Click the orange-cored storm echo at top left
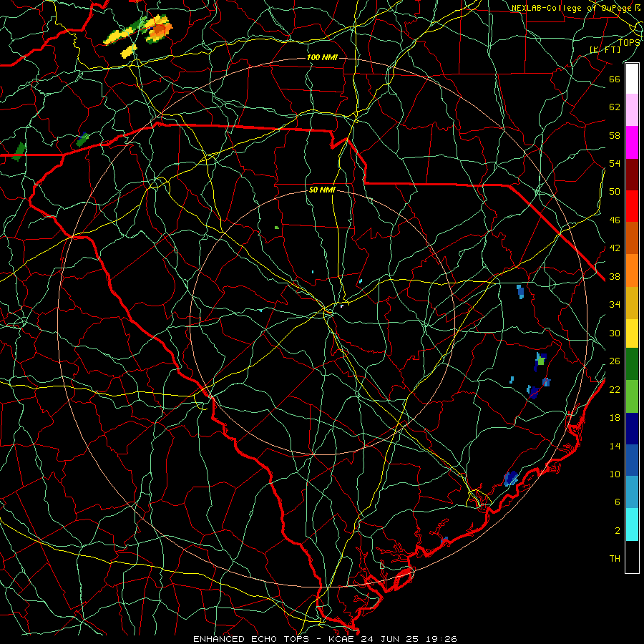This screenshot has width=644, height=644. (159, 29)
